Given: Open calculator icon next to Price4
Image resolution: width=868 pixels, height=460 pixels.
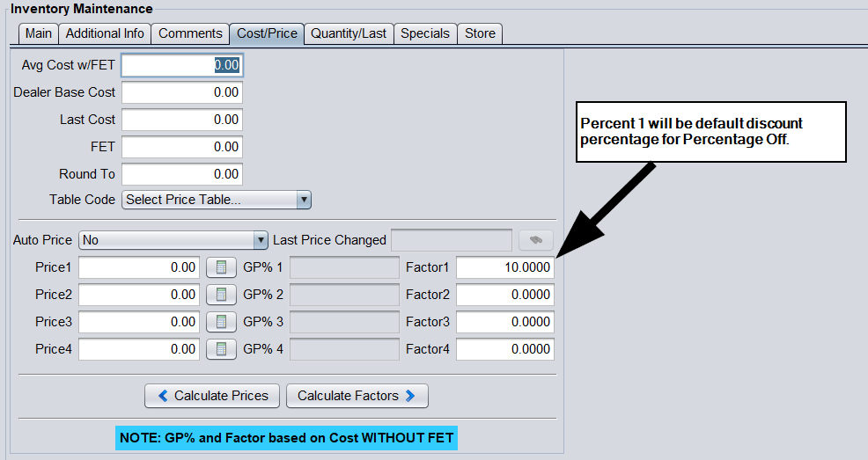Looking at the screenshot, I should 221,349.
